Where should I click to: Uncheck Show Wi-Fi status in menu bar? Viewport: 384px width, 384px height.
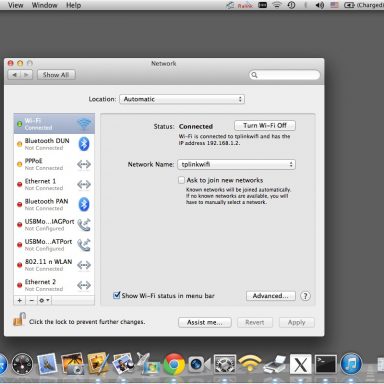pyautogui.click(x=117, y=295)
